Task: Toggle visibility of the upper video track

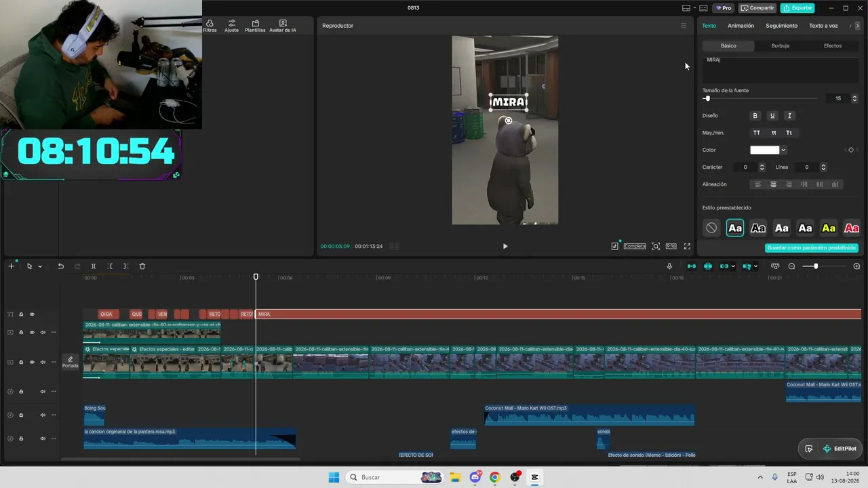Action: [x=32, y=332]
